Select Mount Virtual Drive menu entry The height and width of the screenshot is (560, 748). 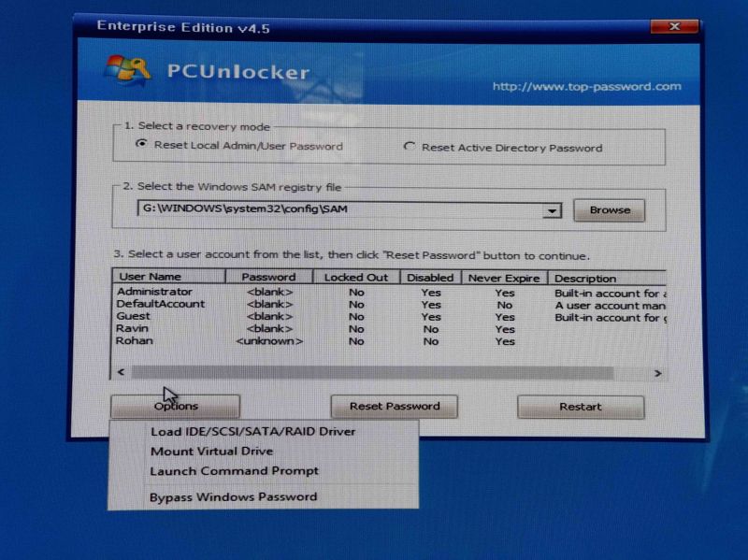212,452
